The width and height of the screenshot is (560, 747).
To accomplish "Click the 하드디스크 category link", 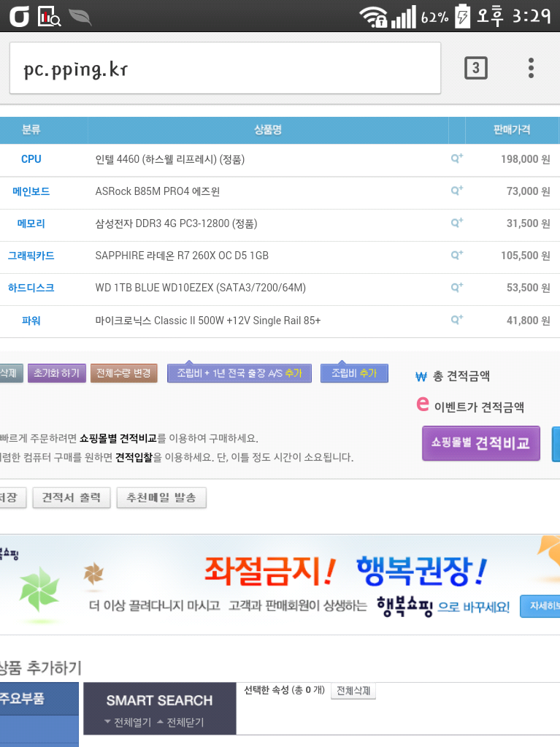I will coord(31,288).
